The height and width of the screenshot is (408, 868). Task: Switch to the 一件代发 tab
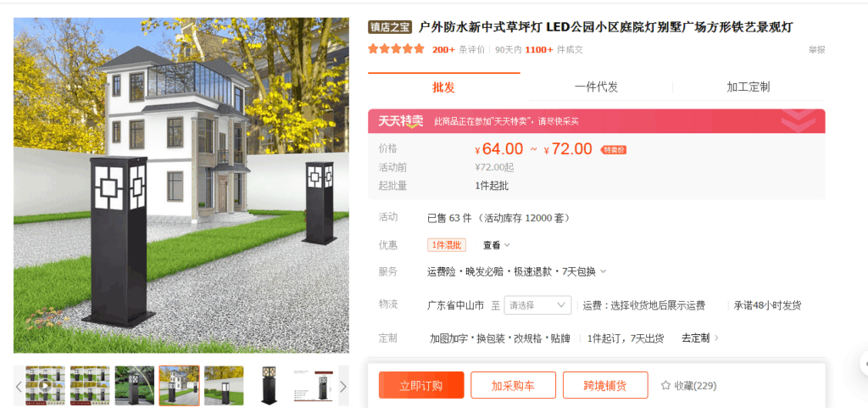(x=596, y=87)
